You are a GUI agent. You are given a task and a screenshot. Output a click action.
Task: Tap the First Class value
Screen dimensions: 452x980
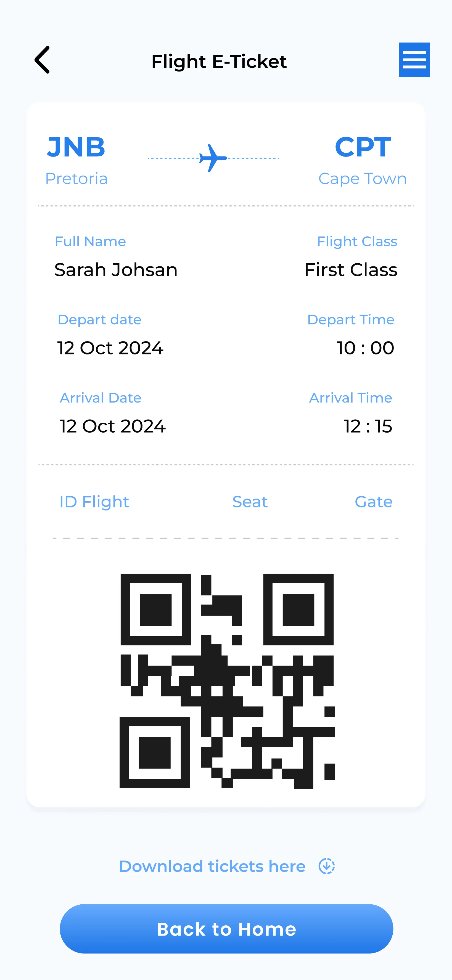tap(350, 270)
